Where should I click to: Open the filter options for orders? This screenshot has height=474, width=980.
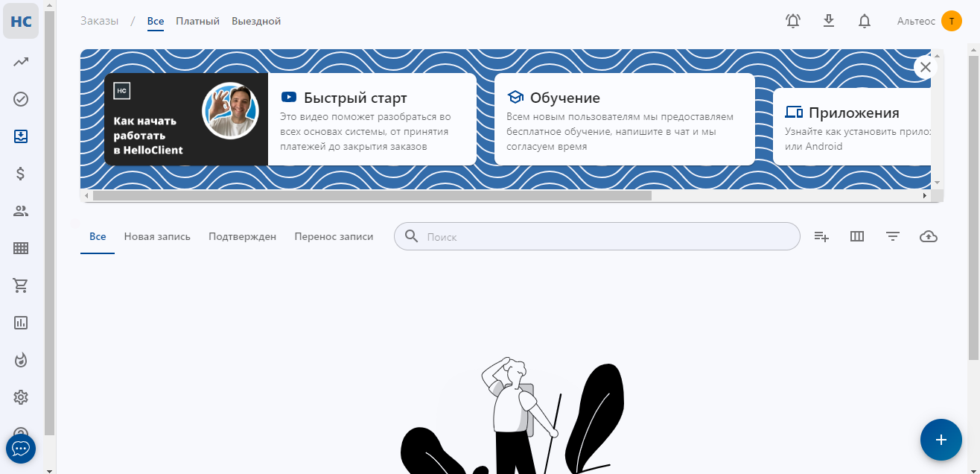pyautogui.click(x=892, y=236)
